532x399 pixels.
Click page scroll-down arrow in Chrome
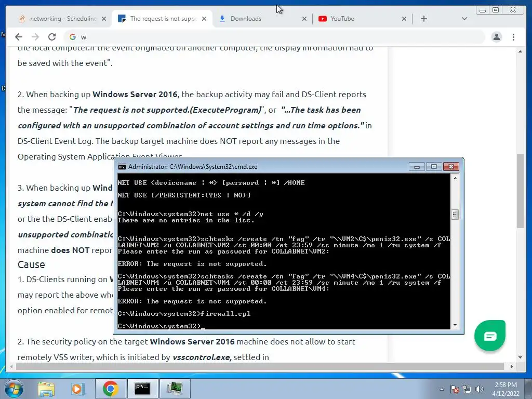click(520, 357)
